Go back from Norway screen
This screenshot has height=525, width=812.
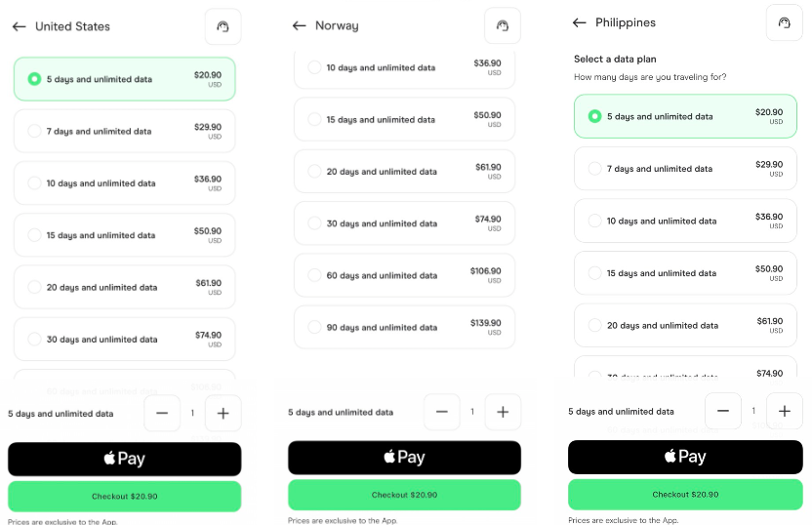coord(299,26)
